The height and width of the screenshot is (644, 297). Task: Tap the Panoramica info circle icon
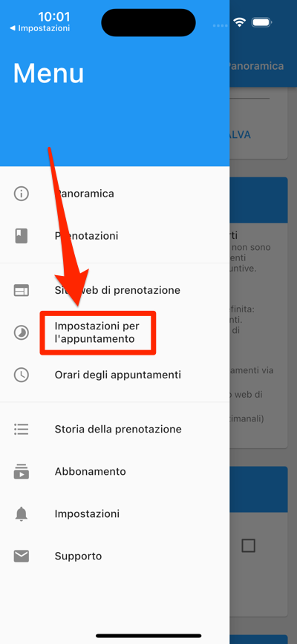pyautogui.click(x=22, y=194)
